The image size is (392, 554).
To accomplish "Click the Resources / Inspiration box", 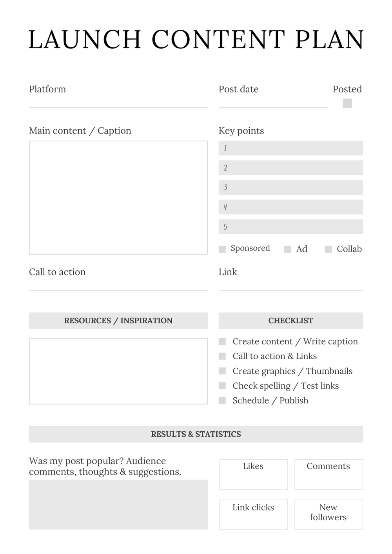I will (118, 371).
